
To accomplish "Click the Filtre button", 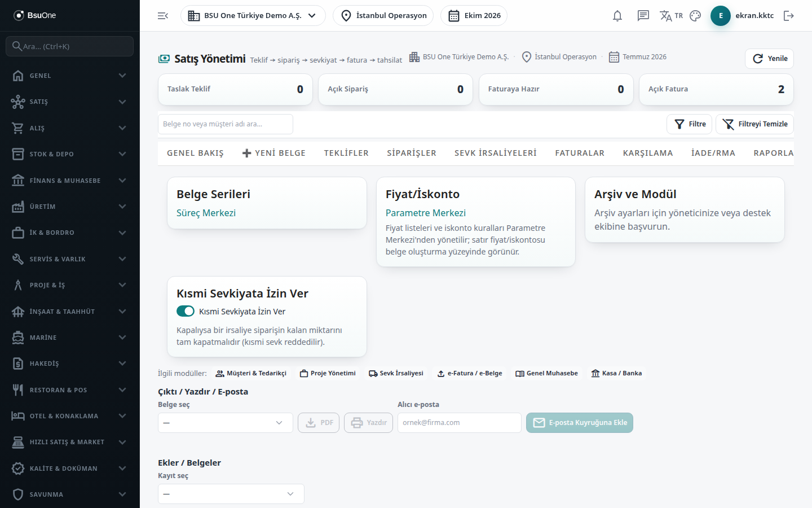I will (690, 124).
